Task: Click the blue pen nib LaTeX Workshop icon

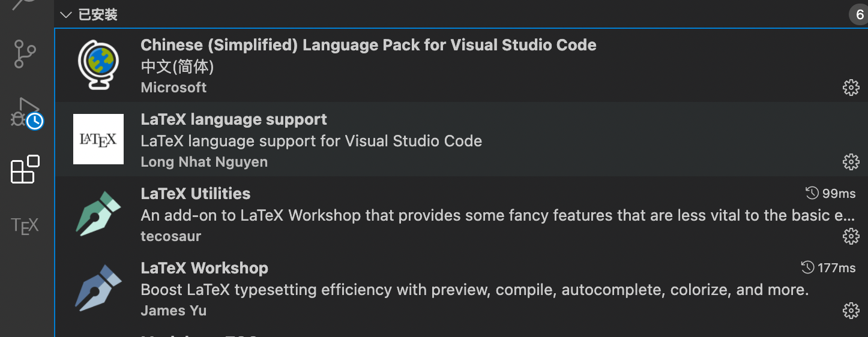Action: (x=98, y=288)
